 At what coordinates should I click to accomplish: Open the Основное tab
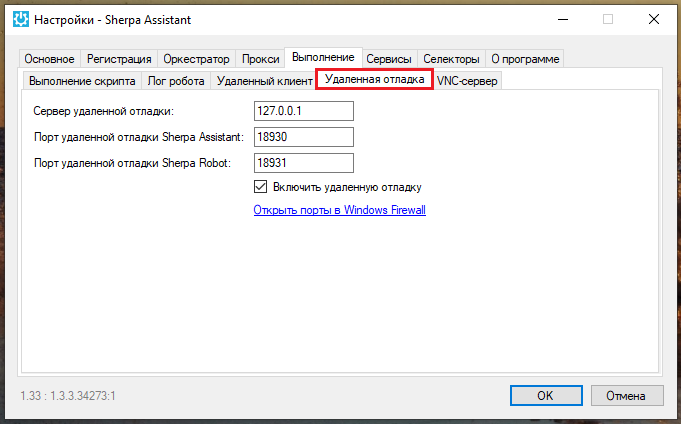click(x=49, y=59)
